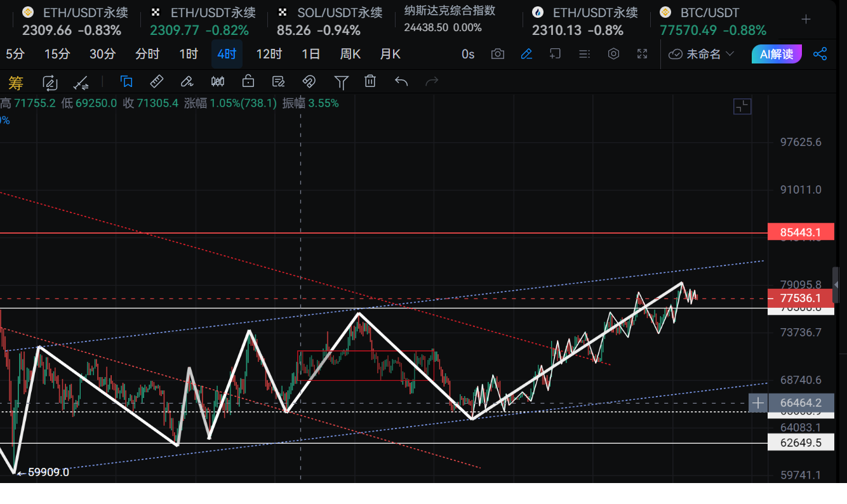Select the ruler measurement tool
The image size is (847, 504).
tap(156, 81)
